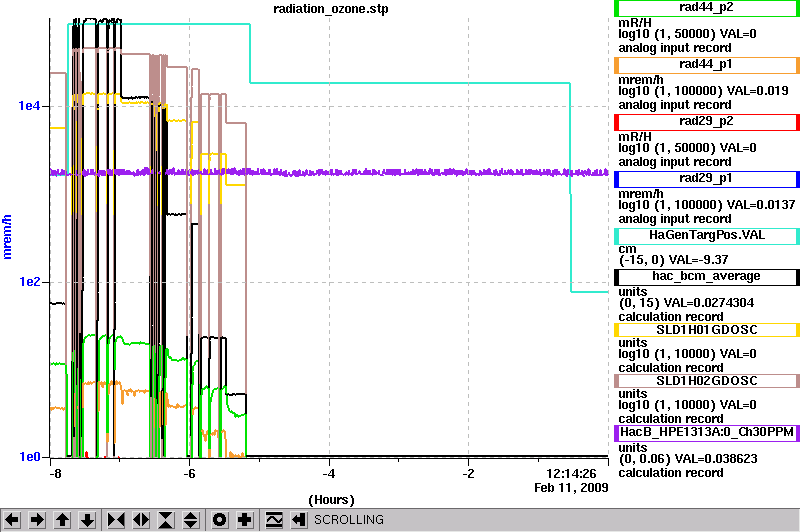Zoom in horizontally with inward-triangles icon
Image resolution: width=800 pixels, height=532 pixels.
click(x=116, y=520)
